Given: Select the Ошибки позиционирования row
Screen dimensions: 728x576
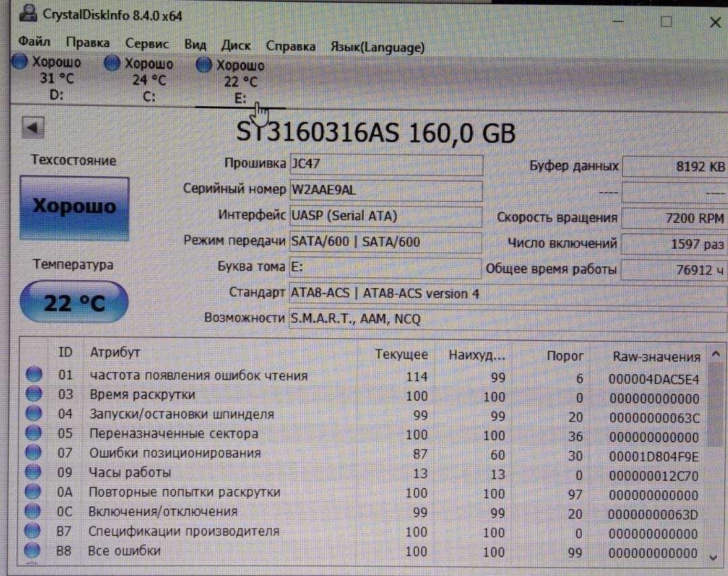Looking at the screenshot, I should [x=363, y=455].
